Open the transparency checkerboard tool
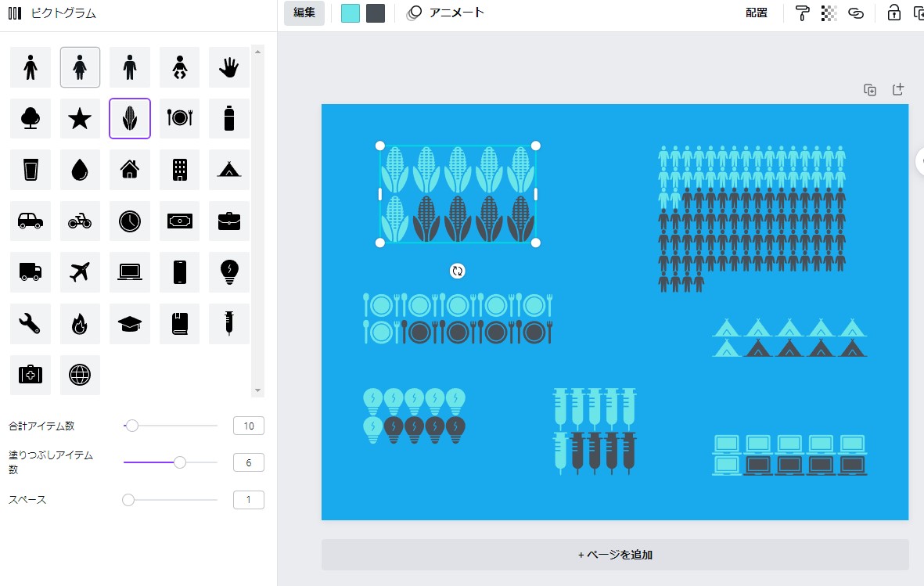The height and width of the screenshot is (586, 924). coord(829,13)
